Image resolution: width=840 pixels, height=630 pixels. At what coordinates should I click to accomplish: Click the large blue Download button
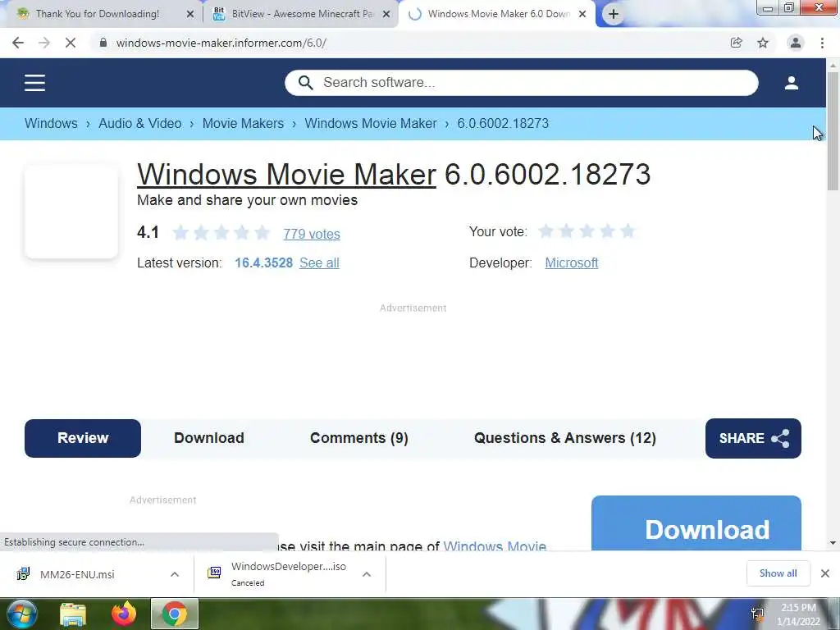pos(696,523)
